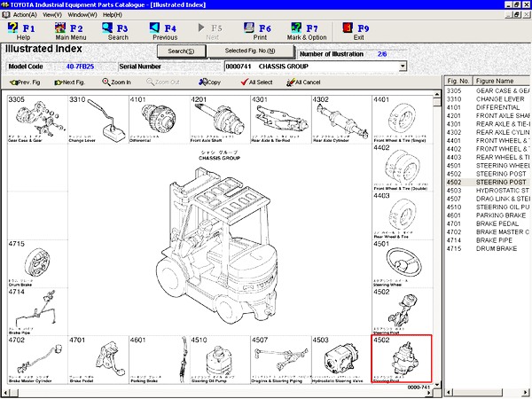Select list row 4501 STEERING WHEEL
The width and height of the screenshot is (532, 399).
tap(488, 166)
